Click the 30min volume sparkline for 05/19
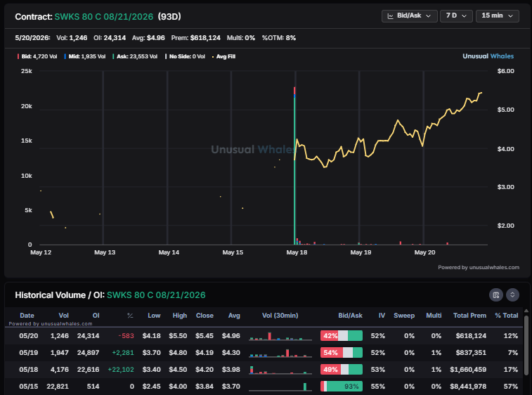This screenshot has width=532, height=395. 280,353
